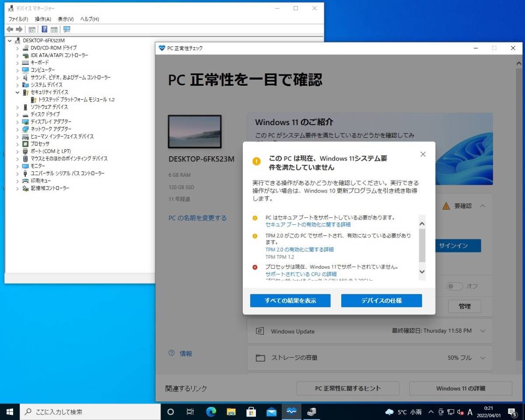This screenshot has width=525, height=420.
Task: Click the Windows Update sync icon
Action: [261, 331]
